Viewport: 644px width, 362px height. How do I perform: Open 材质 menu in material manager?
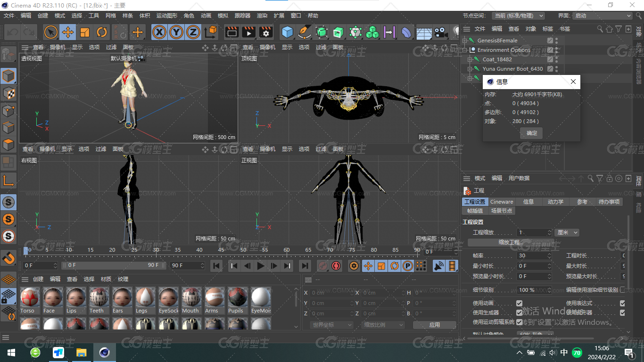(106, 279)
